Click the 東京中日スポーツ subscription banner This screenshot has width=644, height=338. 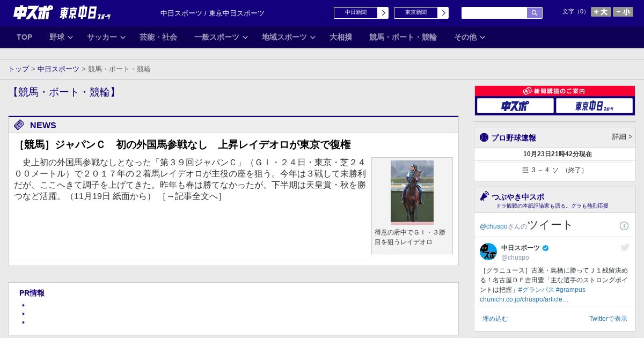(x=594, y=106)
